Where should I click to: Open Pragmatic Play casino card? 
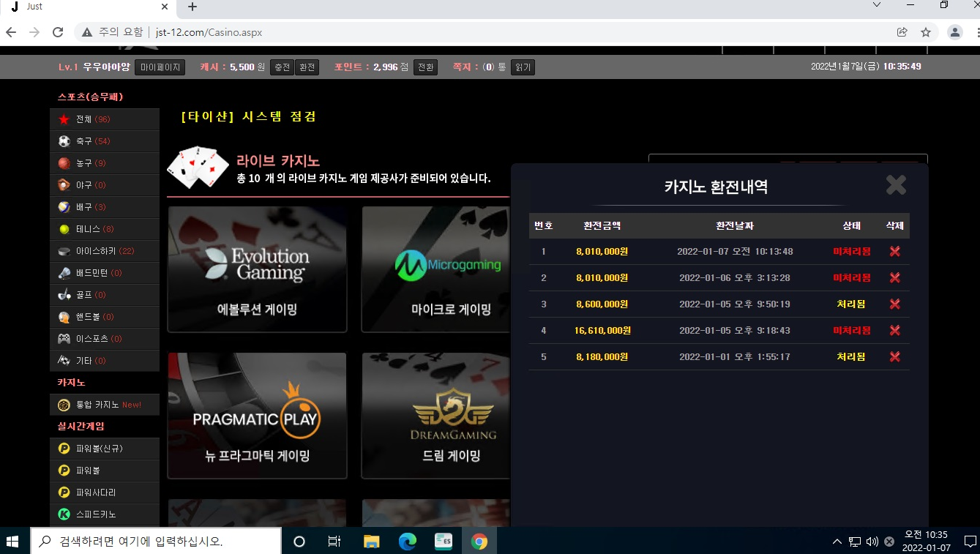coord(257,416)
